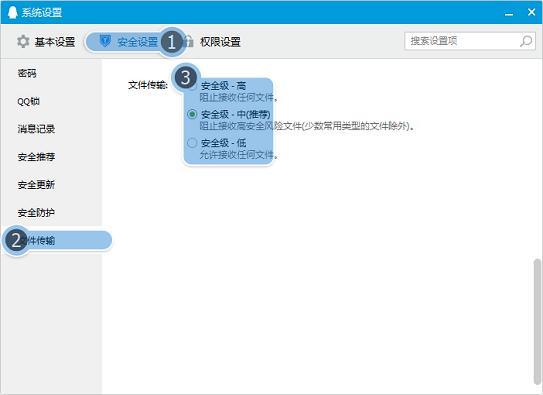Switch to the 安全设置 tab

tap(129, 42)
